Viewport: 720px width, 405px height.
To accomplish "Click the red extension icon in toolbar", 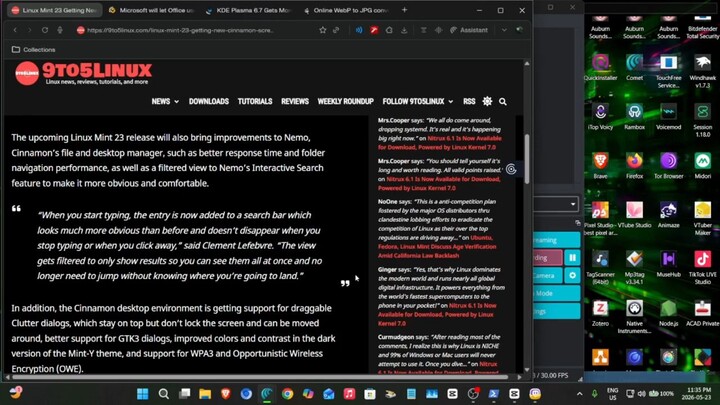I will 374,30.
